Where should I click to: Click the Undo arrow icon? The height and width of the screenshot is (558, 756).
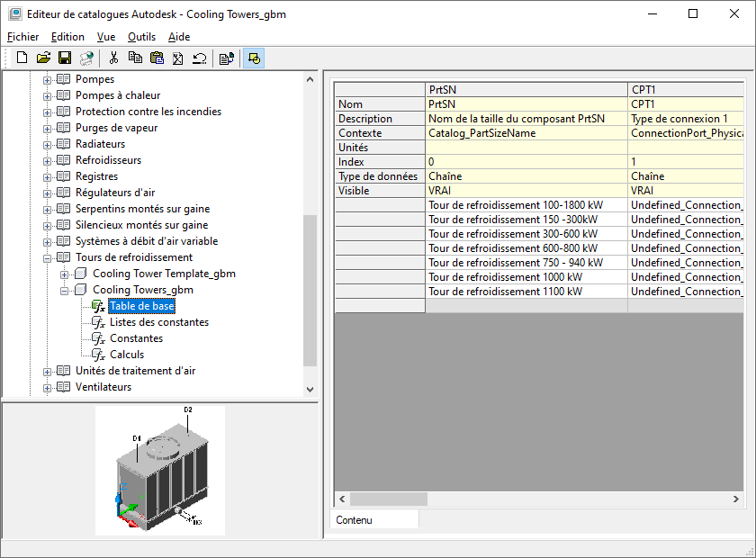point(199,58)
